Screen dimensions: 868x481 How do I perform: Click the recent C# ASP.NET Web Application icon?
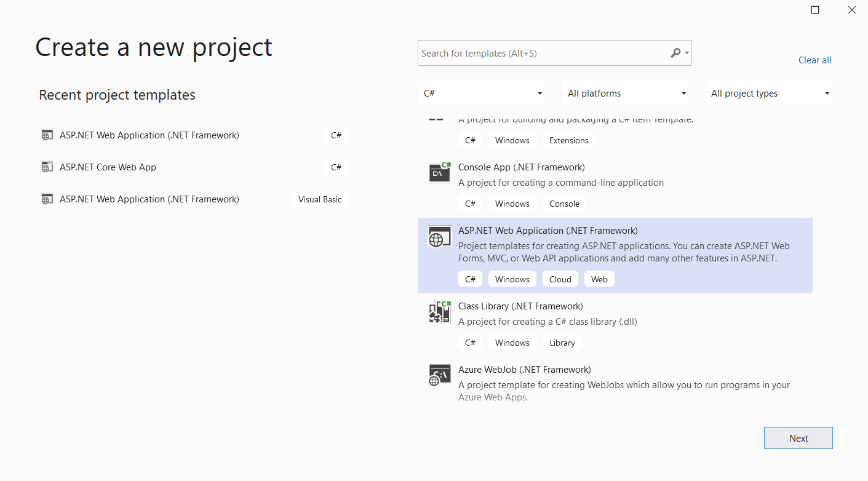pos(47,135)
